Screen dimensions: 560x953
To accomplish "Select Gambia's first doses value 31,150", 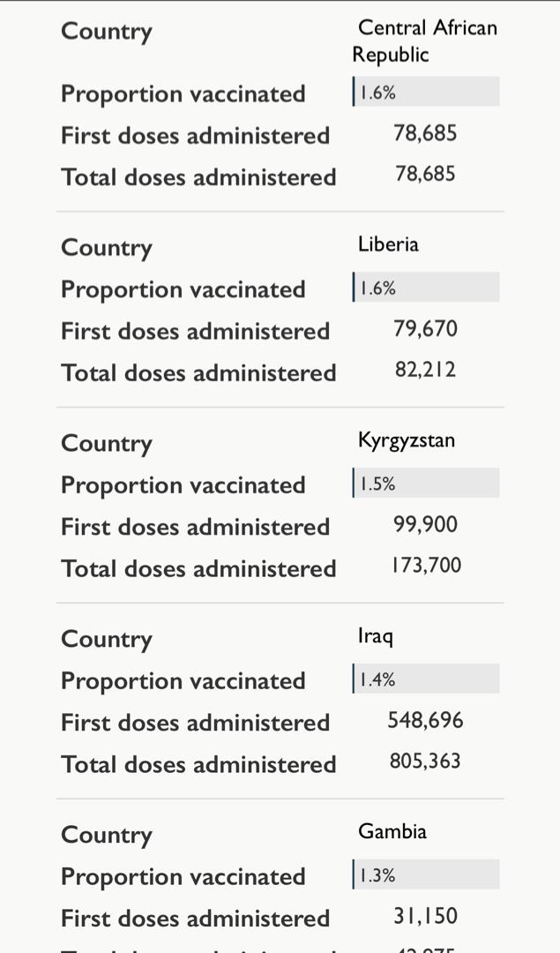I will [x=425, y=917].
